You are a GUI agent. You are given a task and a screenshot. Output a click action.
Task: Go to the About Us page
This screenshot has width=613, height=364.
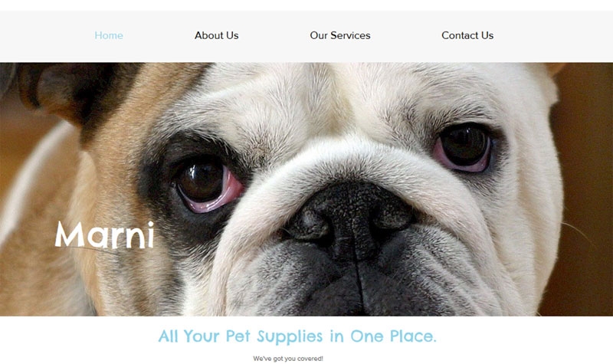217,35
